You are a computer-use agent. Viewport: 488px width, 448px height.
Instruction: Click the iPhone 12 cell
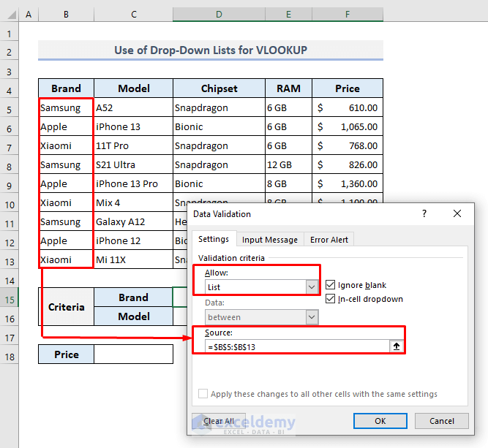[x=133, y=240]
